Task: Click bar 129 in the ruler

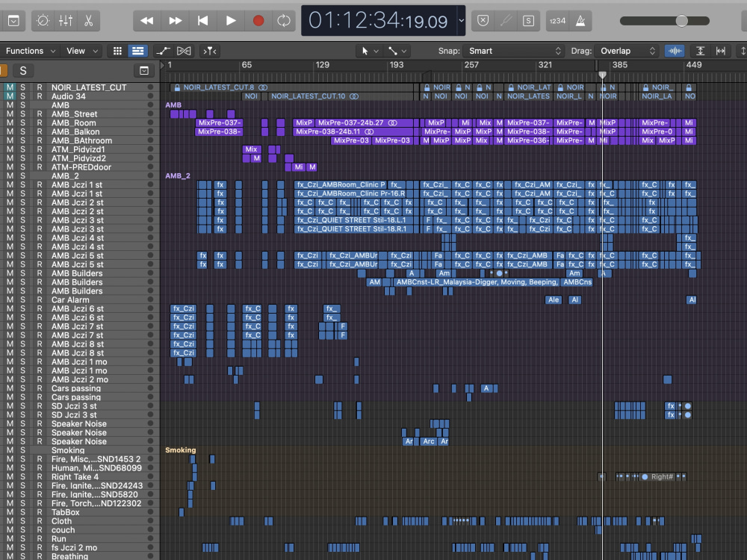Action: [322, 65]
